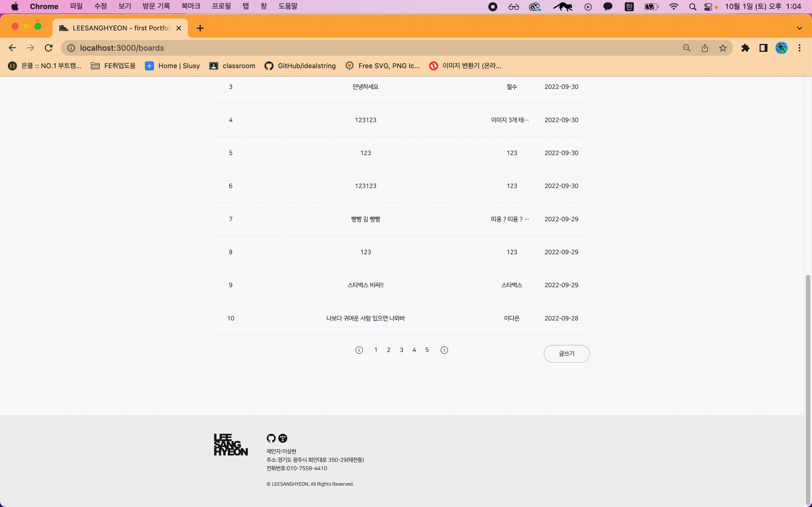Screen dimensions: 812x507
Task: Open the 북마크 menu in menu bar
Action: 191,6
